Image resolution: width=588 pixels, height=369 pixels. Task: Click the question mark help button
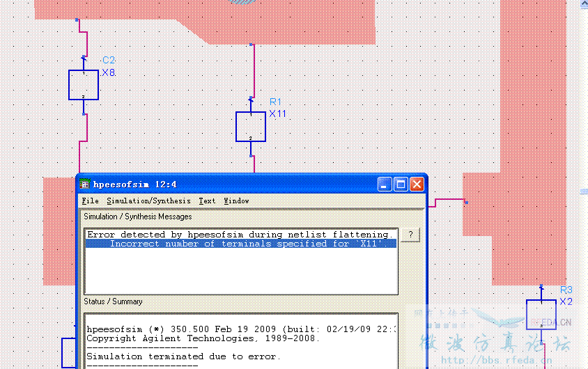pyautogui.click(x=410, y=235)
